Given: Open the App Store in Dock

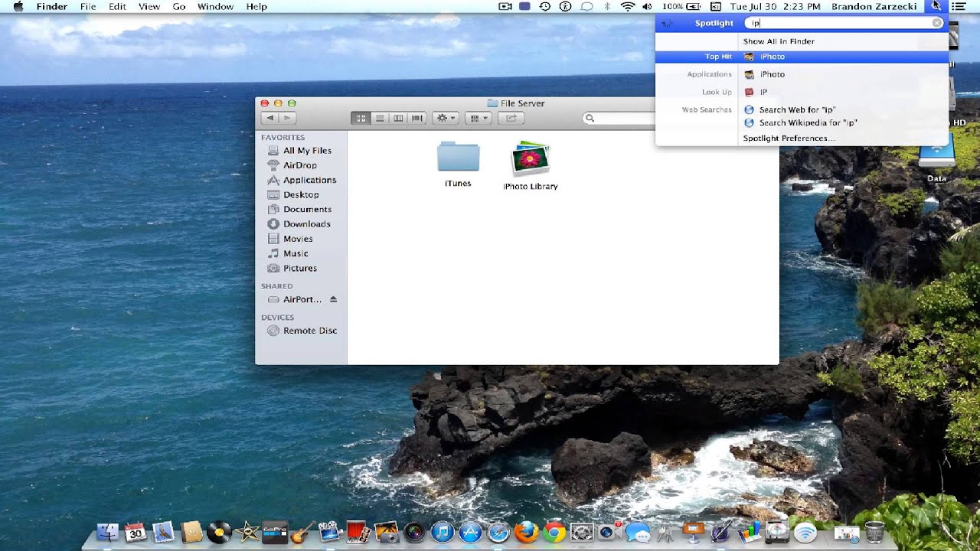Looking at the screenshot, I should [470, 532].
